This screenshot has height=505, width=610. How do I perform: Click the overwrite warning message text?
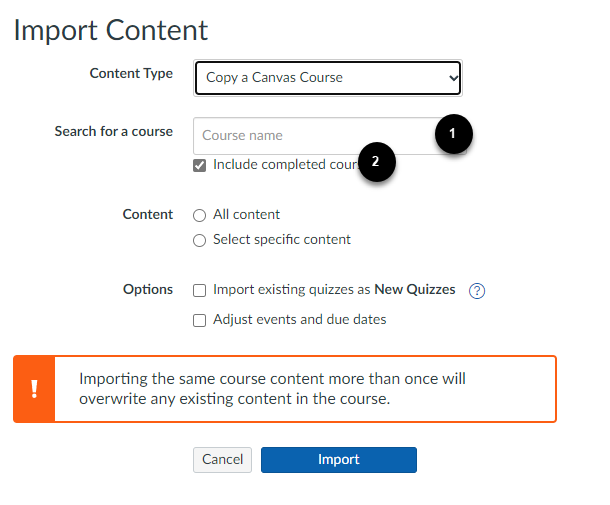(x=272, y=389)
